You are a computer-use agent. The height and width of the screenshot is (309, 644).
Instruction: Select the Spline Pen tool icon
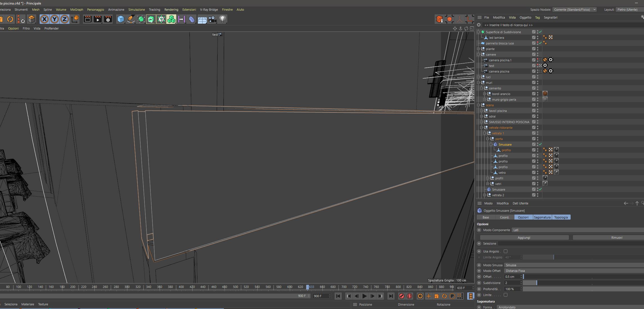(x=131, y=19)
